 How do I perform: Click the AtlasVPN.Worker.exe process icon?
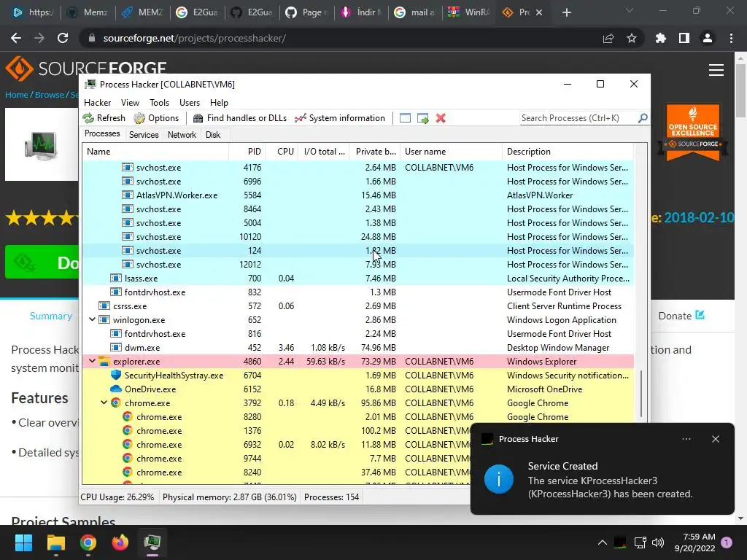(127, 195)
